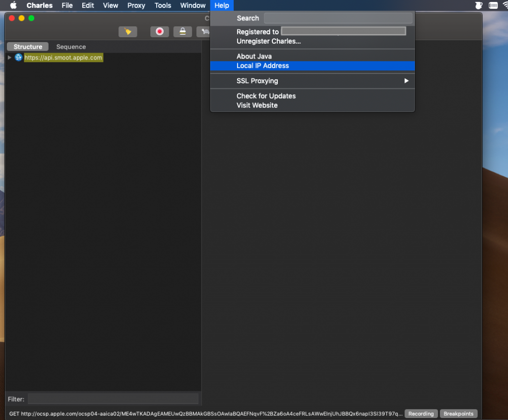Select Unregister Charles... menu entry
Screen dimensions: 508x420
coord(313,41)
